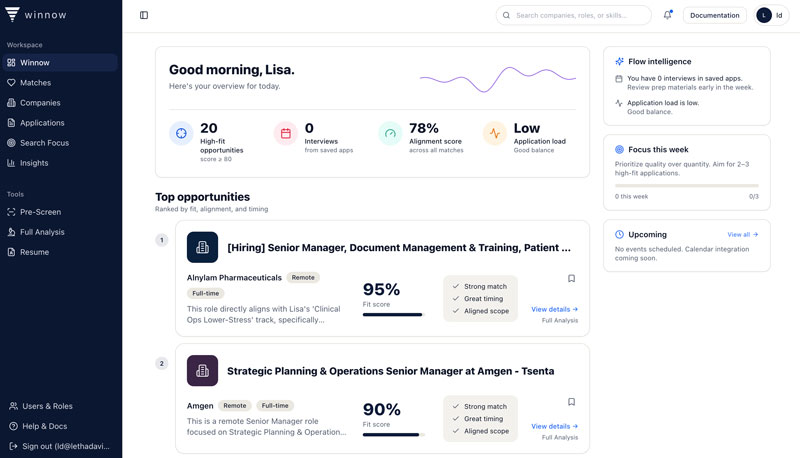Open Users & Roles
800x458 pixels.
(x=60, y=406)
